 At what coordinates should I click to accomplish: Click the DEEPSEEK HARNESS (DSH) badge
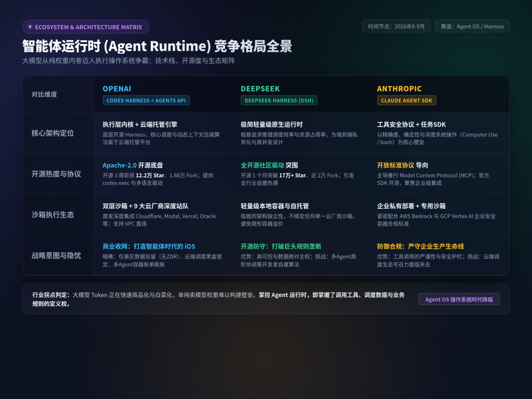(279, 100)
